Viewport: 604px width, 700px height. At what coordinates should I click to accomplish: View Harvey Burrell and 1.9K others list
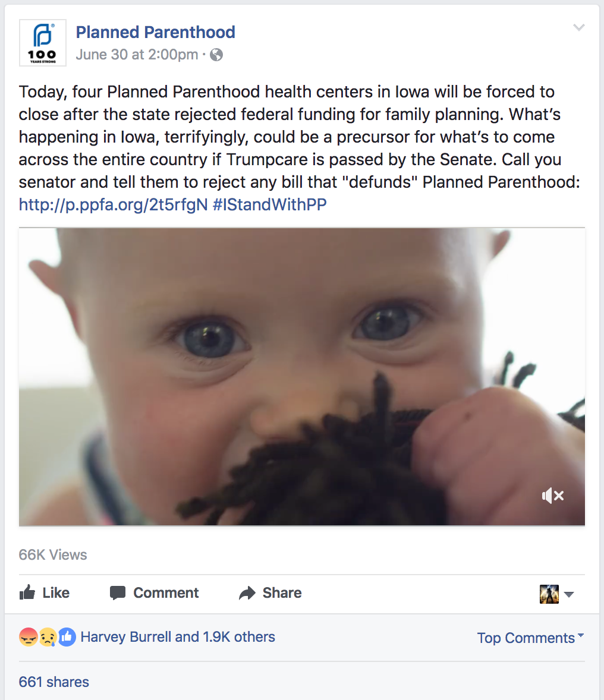click(178, 636)
